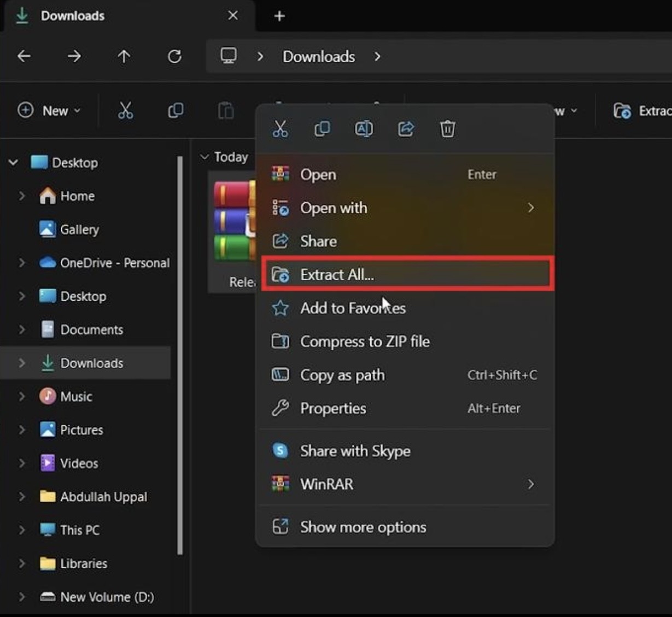Viewport: 672px width, 617px height.
Task: Click the Rename icon in the context menu
Action: point(364,129)
